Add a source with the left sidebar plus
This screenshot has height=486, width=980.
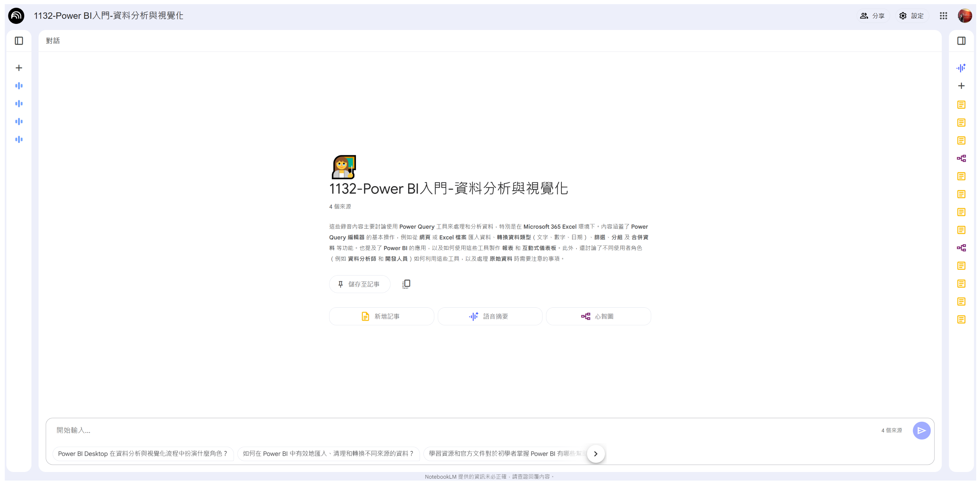coord(19,68)
